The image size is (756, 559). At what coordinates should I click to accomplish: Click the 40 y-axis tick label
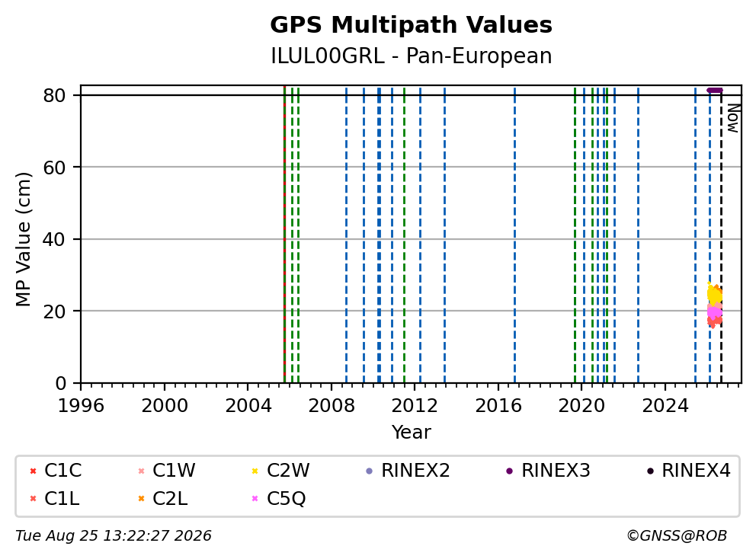coord(54,239)
